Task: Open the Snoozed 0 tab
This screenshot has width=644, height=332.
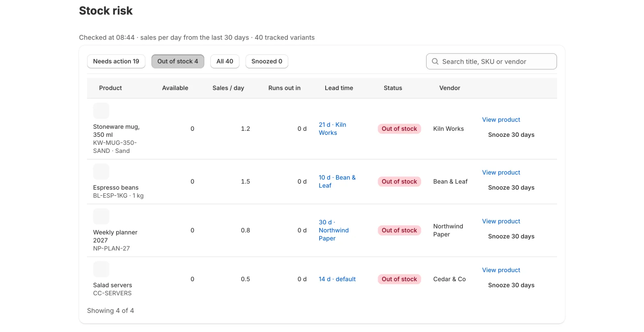Action: tap(267, 61)
